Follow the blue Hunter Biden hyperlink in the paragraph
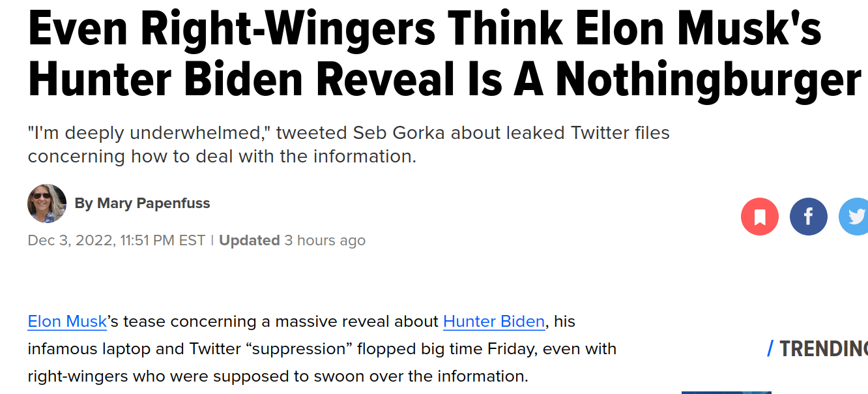This screenshot has height=394, width=868. click(494, 322)
